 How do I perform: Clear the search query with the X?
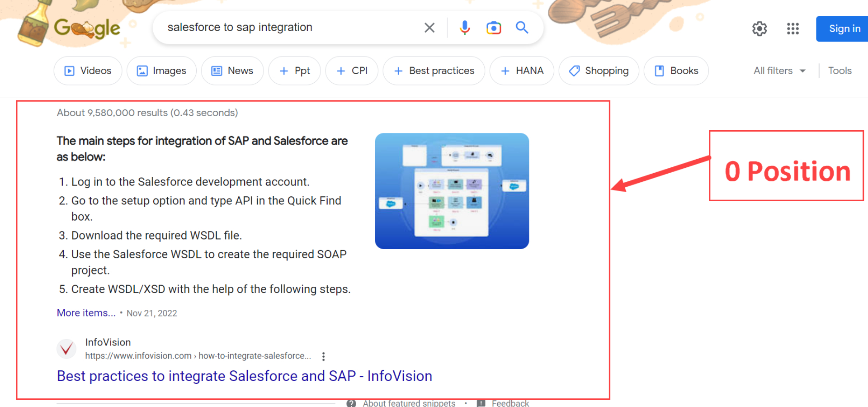pos(429,28)
